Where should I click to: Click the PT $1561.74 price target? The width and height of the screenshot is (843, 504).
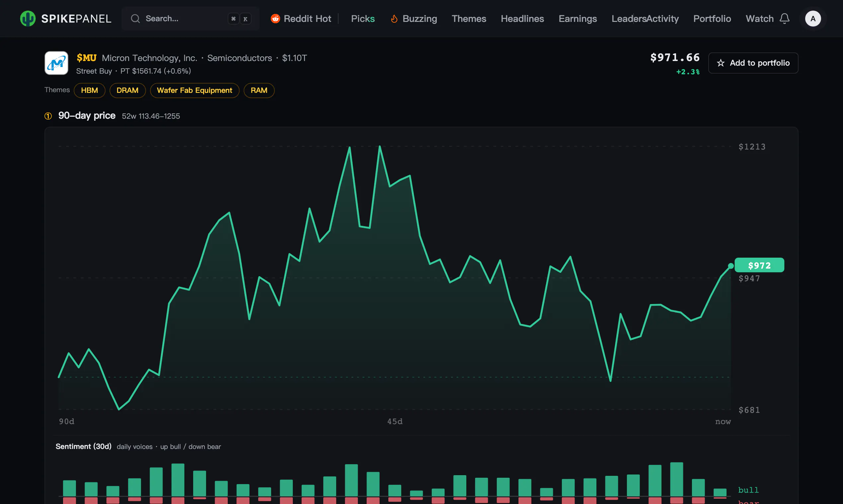point(141,71)
